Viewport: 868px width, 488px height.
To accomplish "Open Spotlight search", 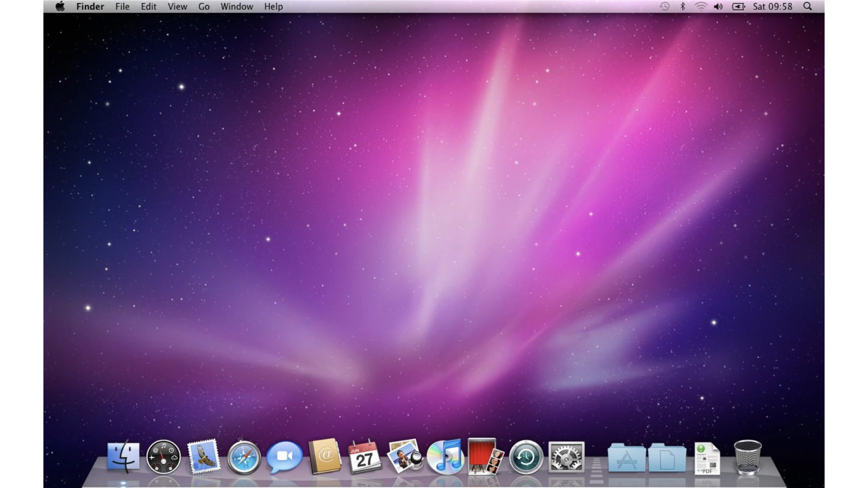I will 807,6.
